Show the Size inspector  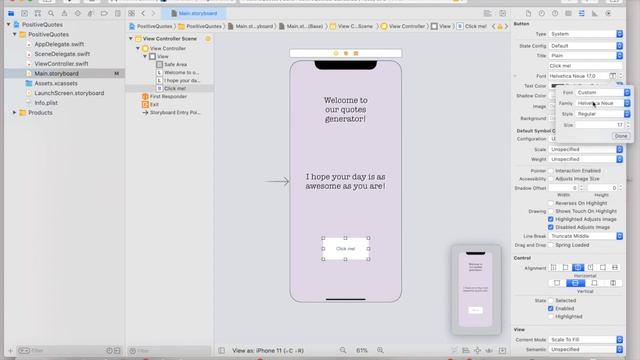tap(595, 13)
